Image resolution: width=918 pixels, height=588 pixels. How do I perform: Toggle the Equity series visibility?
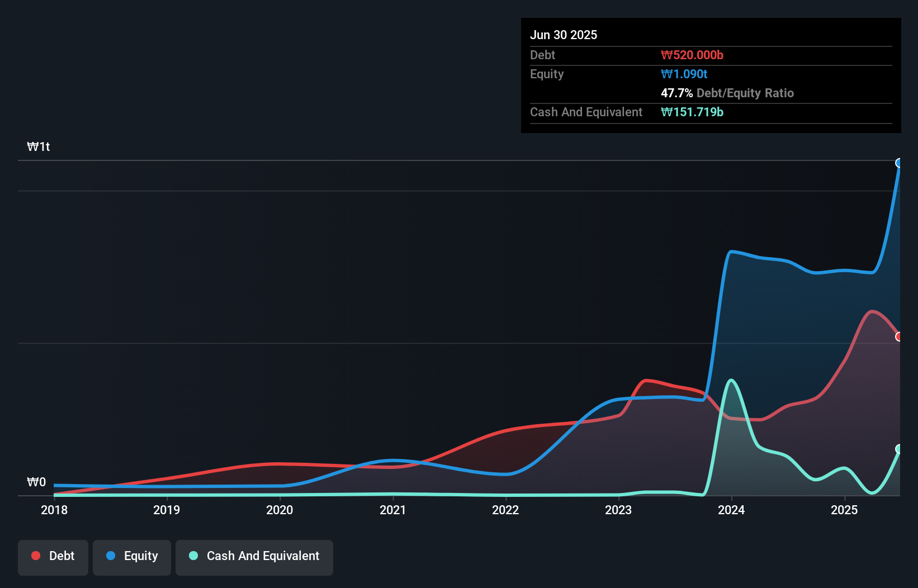coord(132,556)
